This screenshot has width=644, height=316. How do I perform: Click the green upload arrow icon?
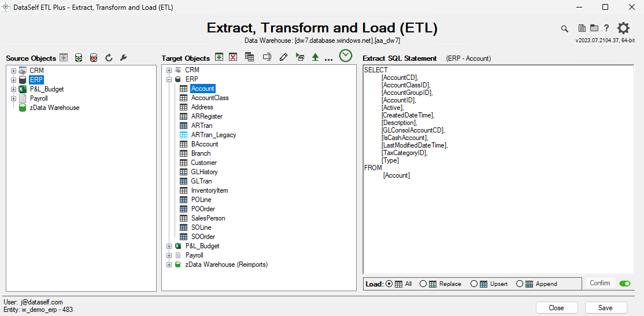(x=315, y=57)
